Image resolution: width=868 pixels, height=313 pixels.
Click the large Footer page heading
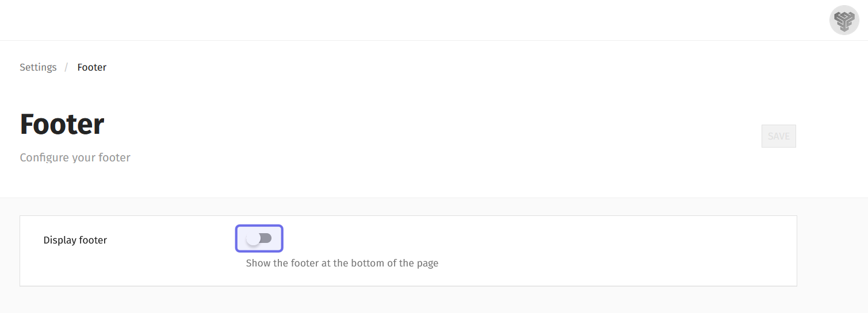[62, 124]
